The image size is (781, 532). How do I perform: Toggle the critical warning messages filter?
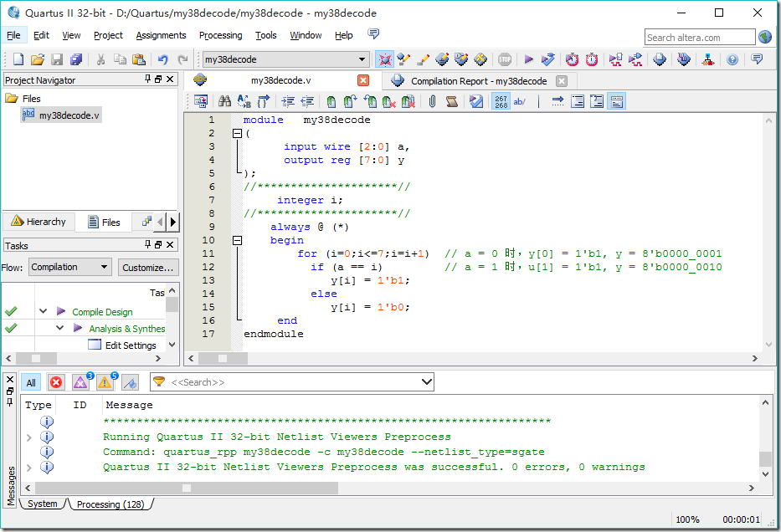80,382
